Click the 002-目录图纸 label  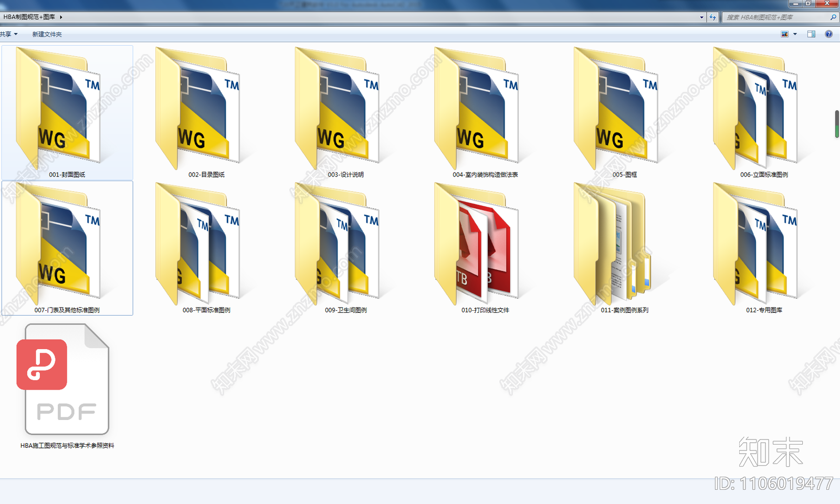click(x=206, y=175)
